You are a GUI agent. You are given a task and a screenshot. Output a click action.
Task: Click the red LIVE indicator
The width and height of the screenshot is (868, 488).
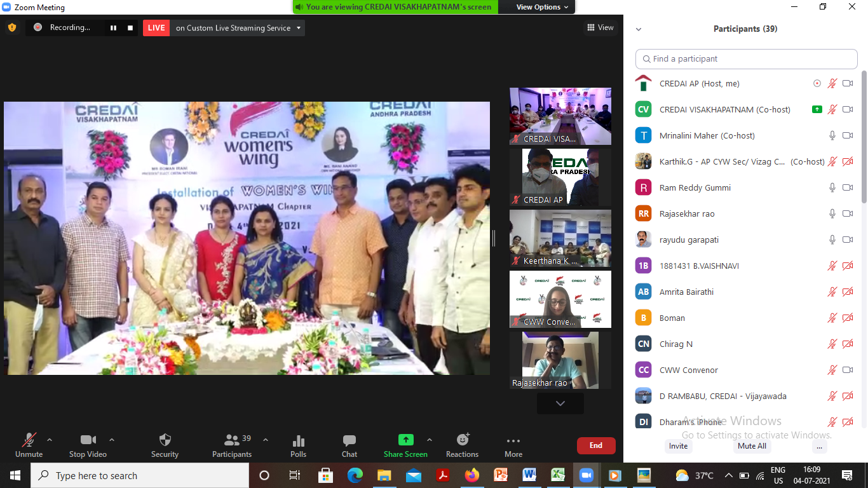click(x=156, y=28)
